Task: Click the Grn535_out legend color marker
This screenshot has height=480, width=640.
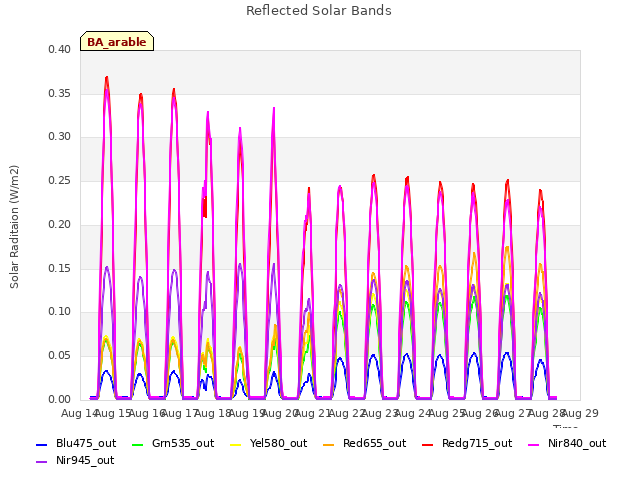Action: point(138,444)
